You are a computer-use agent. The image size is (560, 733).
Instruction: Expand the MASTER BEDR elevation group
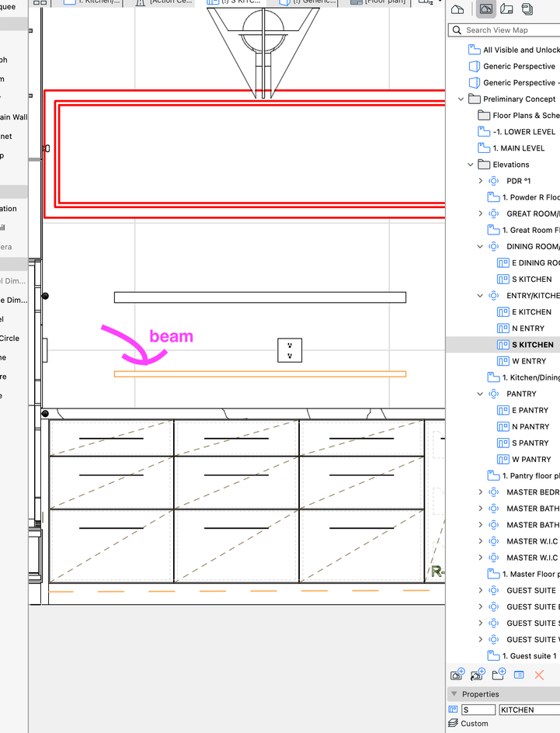(480, 492)
